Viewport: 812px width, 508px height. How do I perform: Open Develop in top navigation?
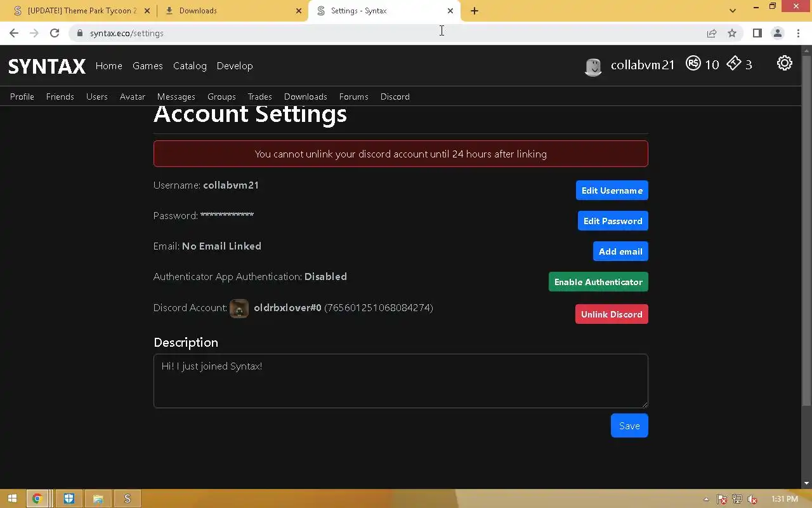235,66
